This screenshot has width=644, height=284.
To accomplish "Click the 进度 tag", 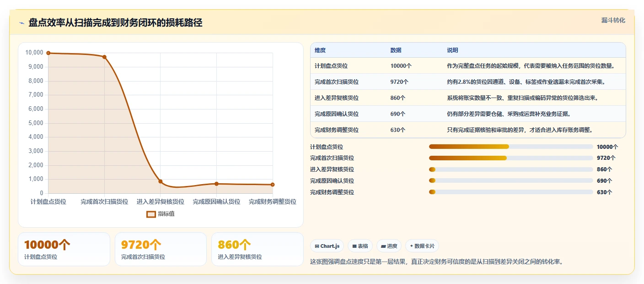I will 389,246.
